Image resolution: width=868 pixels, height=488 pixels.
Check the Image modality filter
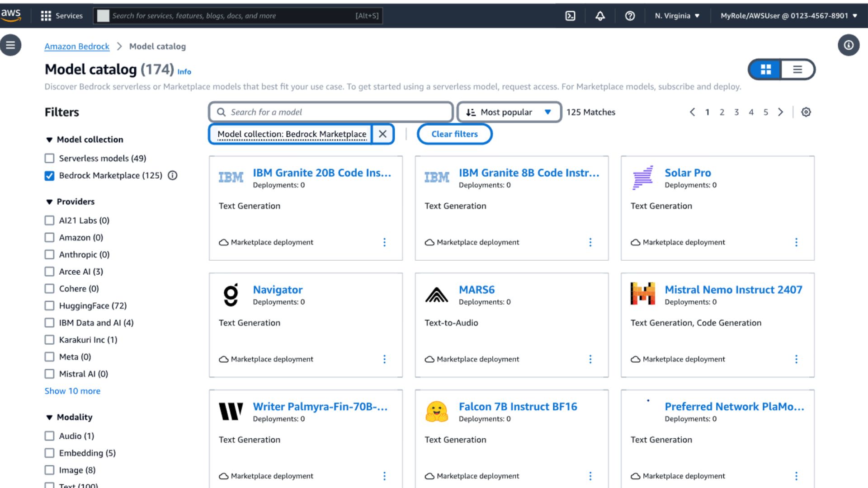tap(49, 470)
